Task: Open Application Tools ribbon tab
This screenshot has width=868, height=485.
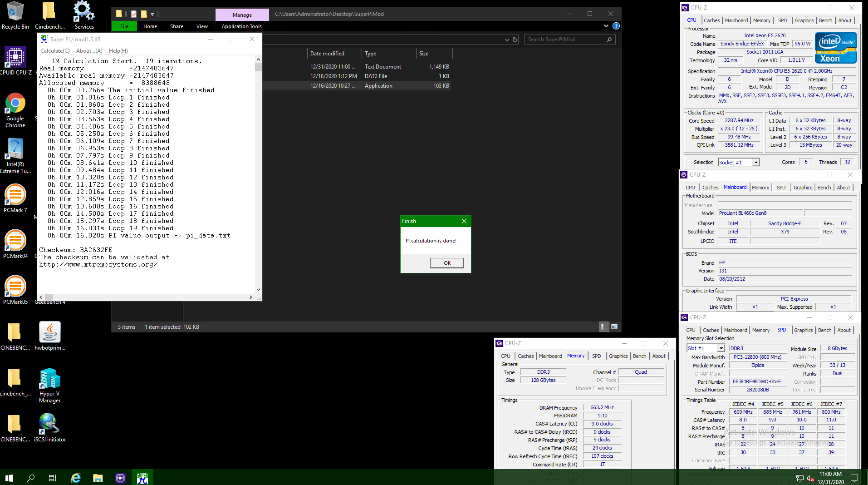Action: tap(242, 26)
